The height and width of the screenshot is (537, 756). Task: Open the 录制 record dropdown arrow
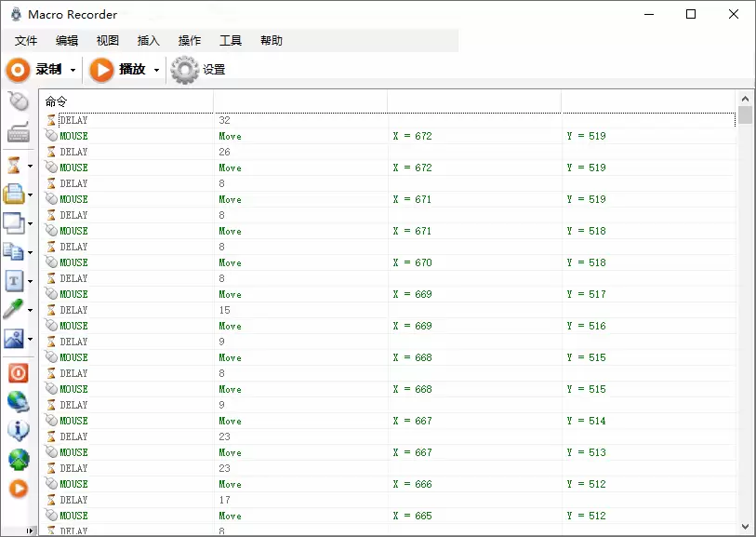point(73,71)
